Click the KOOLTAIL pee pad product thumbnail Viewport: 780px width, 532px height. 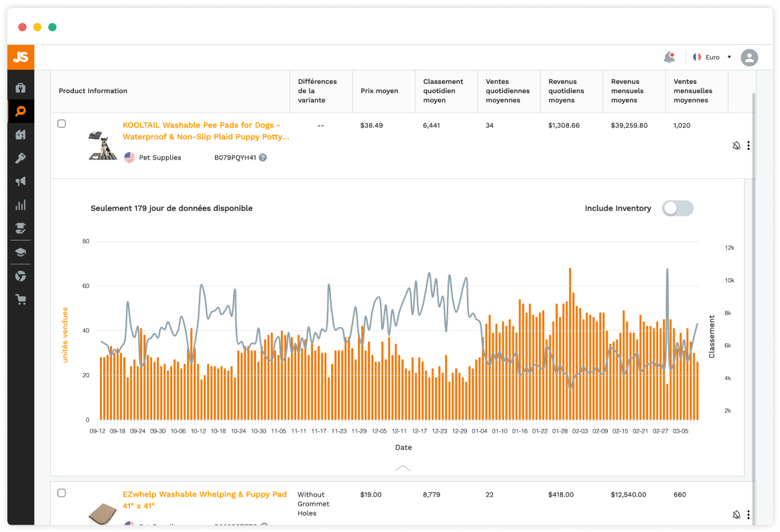point(103,145)
